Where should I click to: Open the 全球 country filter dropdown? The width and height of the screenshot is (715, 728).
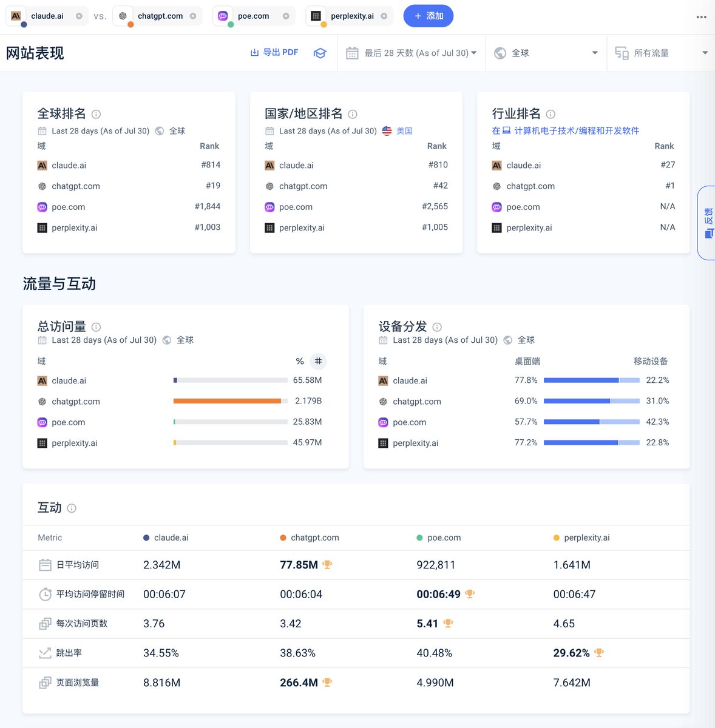click(546, 53)
